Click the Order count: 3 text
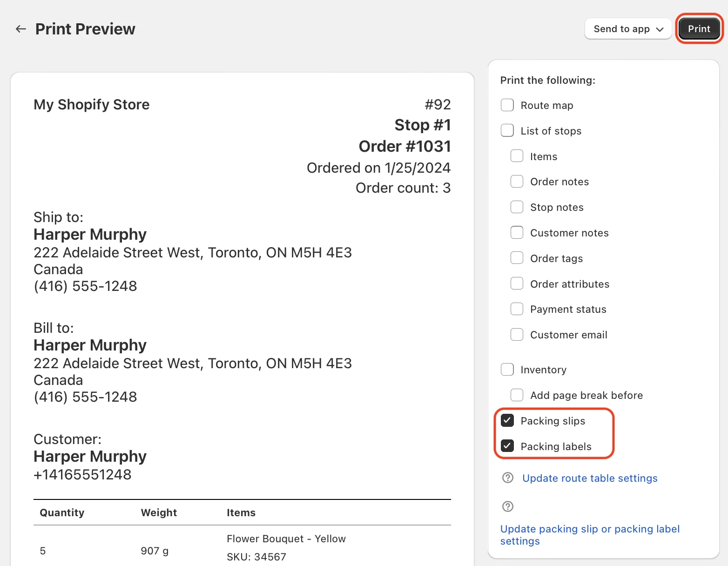Screen dimensions: 728x566 point(403,188)
